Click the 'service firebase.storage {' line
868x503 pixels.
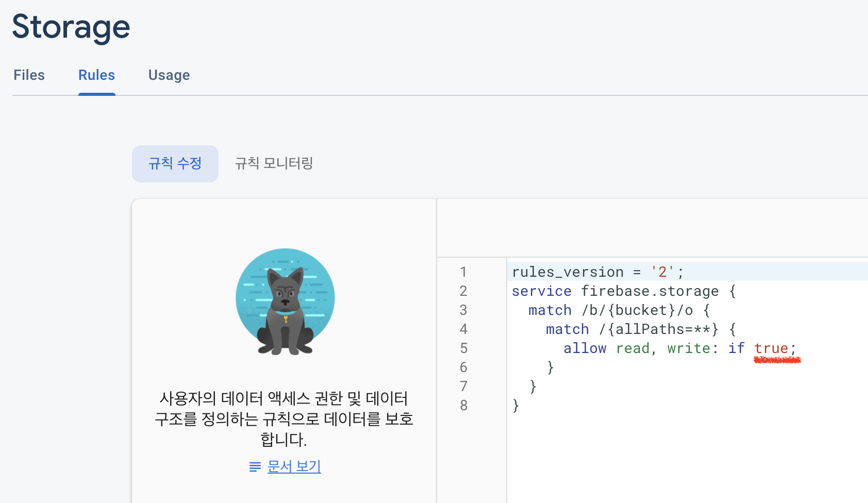[624, 291]
